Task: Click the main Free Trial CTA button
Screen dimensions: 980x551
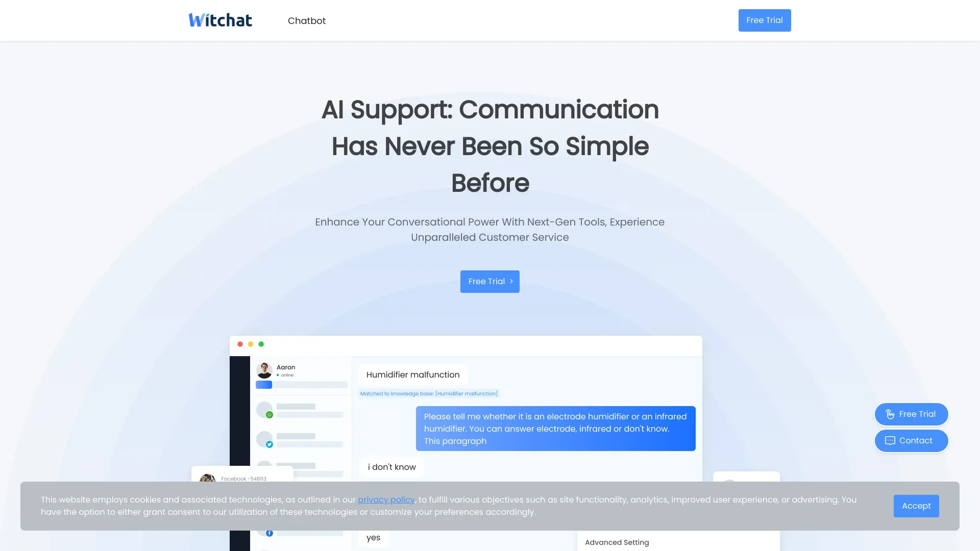Action: coord(490,281)
